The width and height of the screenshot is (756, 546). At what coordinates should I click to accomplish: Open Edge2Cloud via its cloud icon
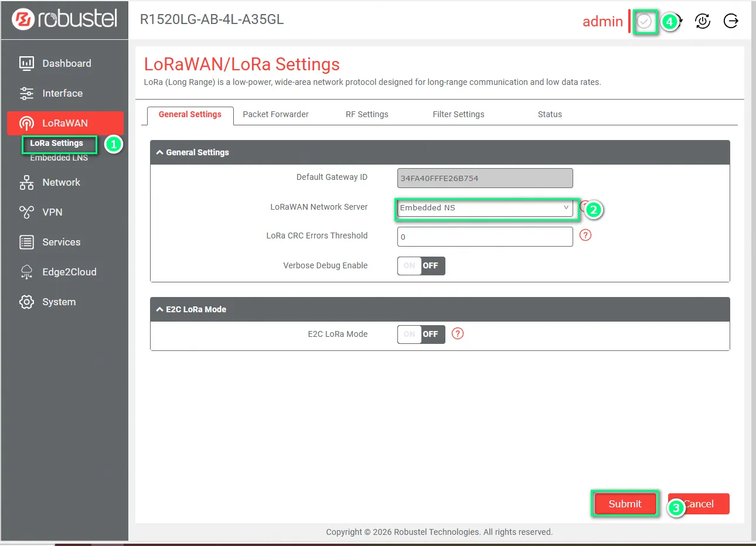coord(26,272)
